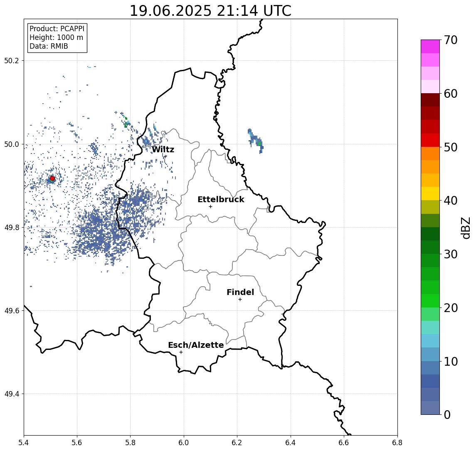Click the latitude tick label 49.6

point(12,311)
